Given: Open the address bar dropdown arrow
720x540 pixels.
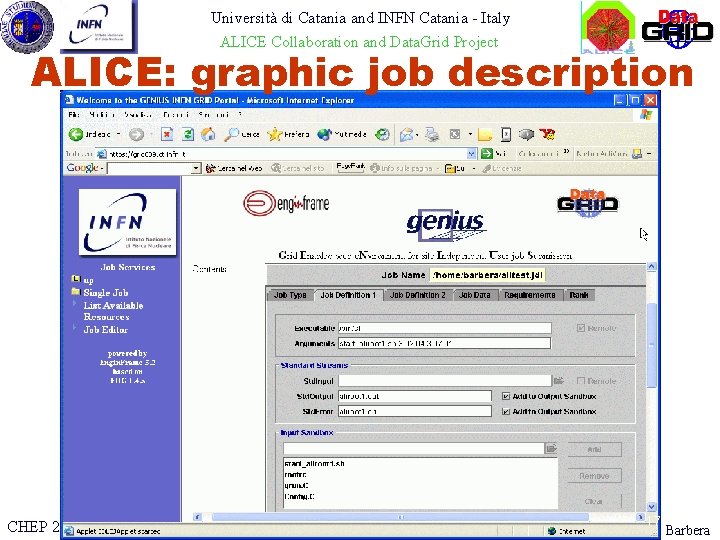Looking at the screenshot, I should coord(472,154).
